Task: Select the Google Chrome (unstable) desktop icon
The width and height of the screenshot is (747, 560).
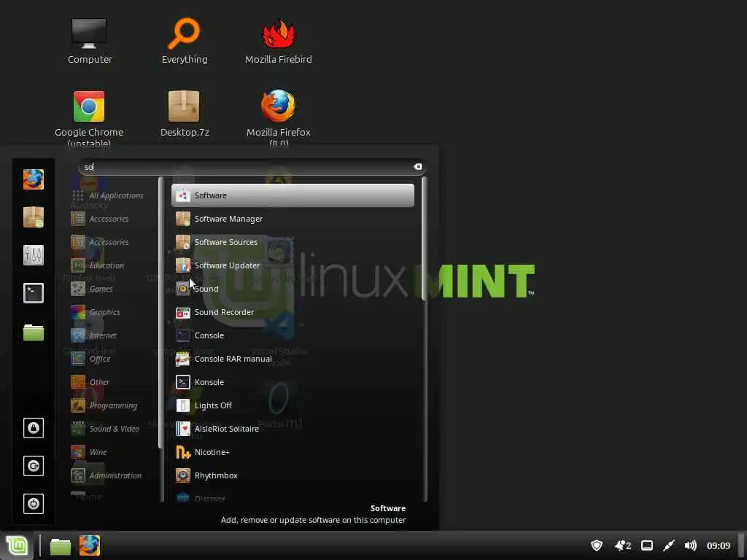Action: click(89, 118)
